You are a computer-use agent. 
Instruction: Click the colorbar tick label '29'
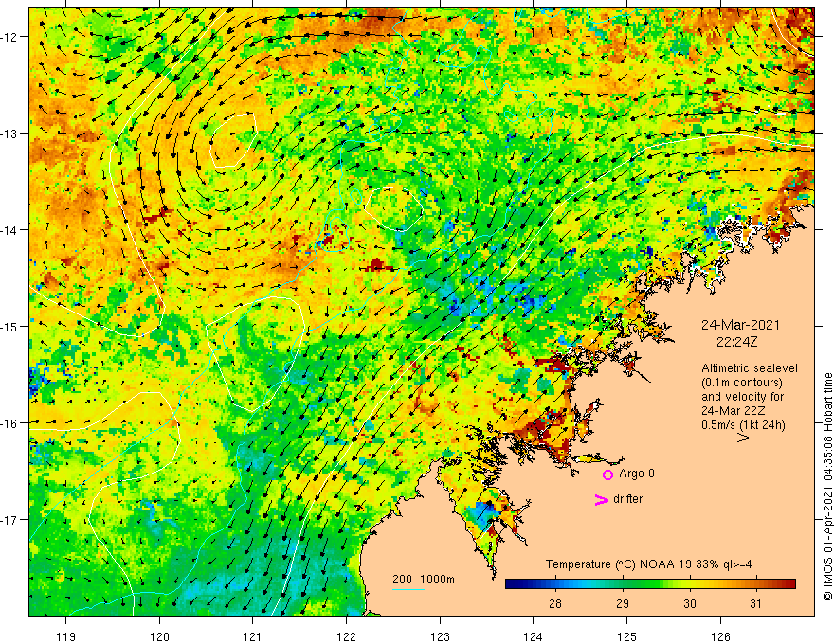(x=623, y=603)
